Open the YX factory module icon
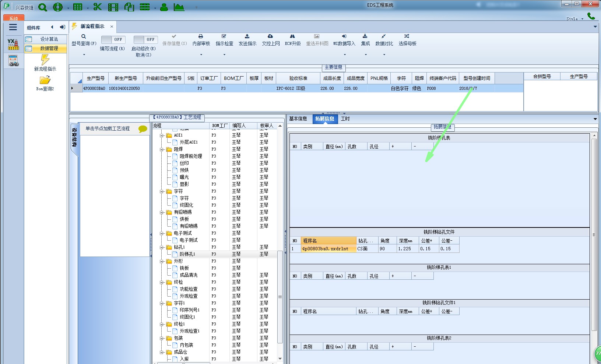Screen dimensions: 601x364 click(x=13, y=44)
